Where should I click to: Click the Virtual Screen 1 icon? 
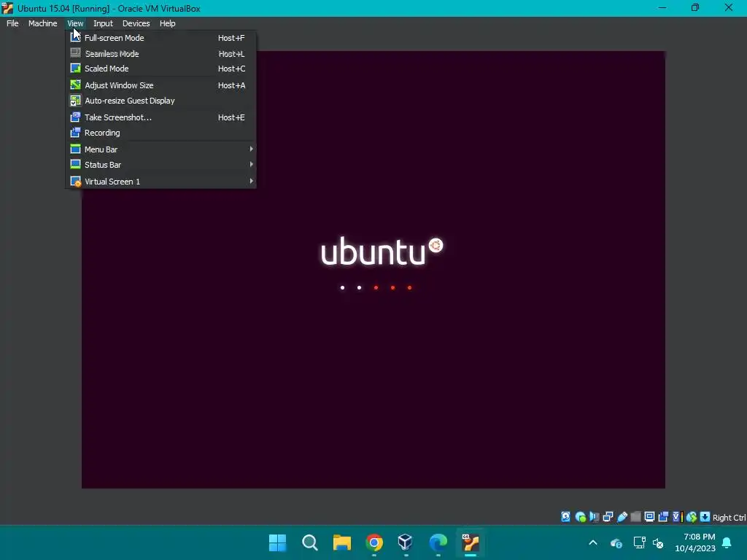75,182
